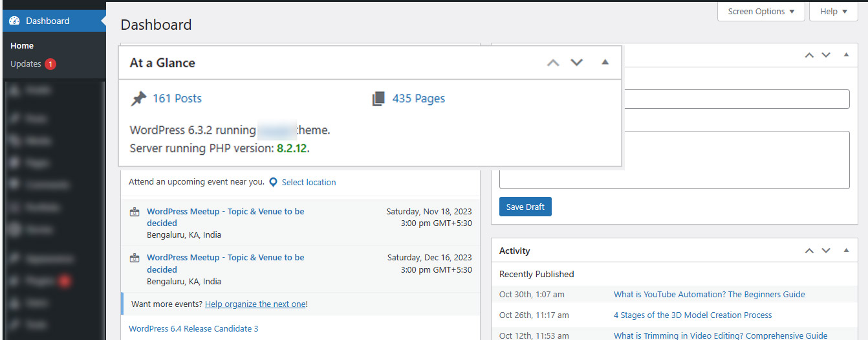Open the Dec 16 WordPress Meetup link
Viewport: 868px width, 340px height.
click(225, 264)
